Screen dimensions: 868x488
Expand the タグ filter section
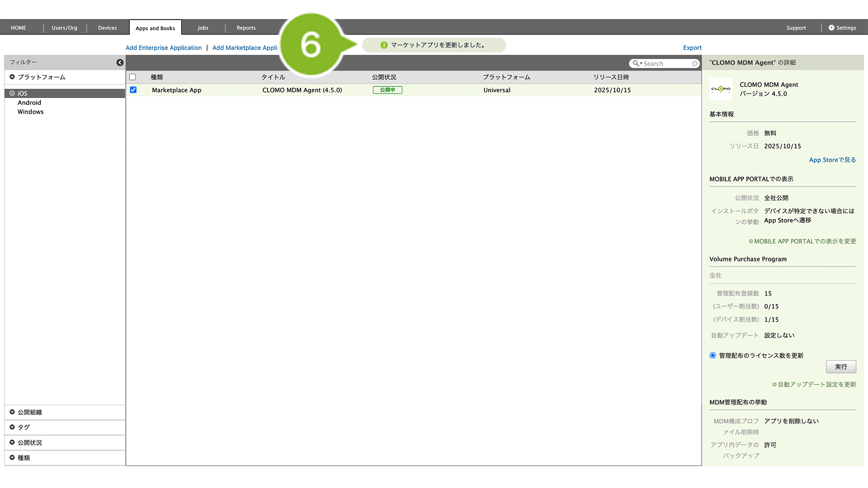23,427
